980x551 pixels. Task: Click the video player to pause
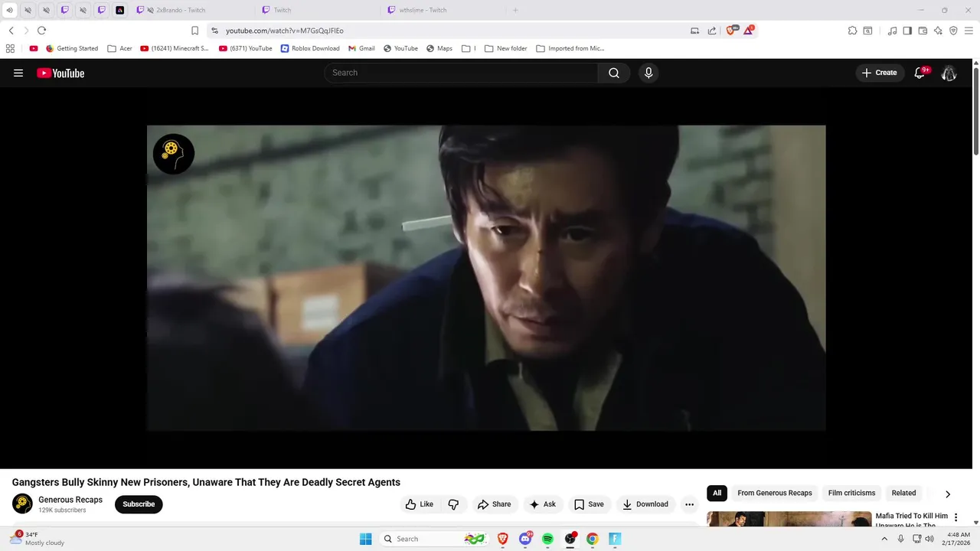486,278
